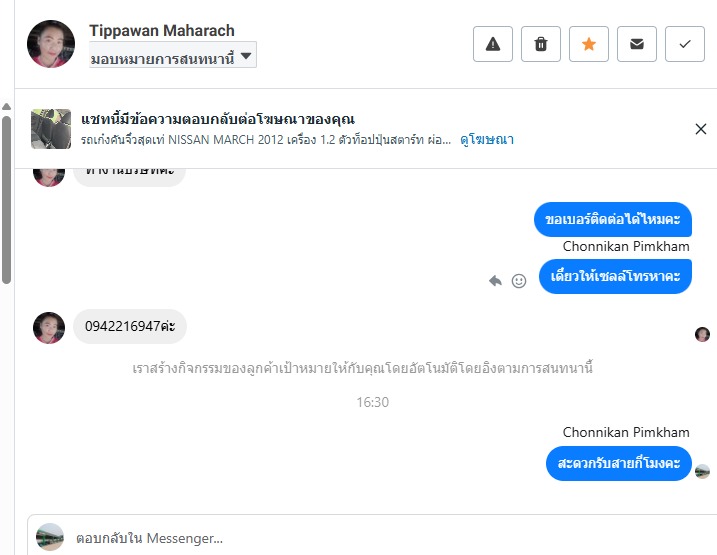Open the ดูโฆษณา link
Screen dimensions: 717x555
487,140
